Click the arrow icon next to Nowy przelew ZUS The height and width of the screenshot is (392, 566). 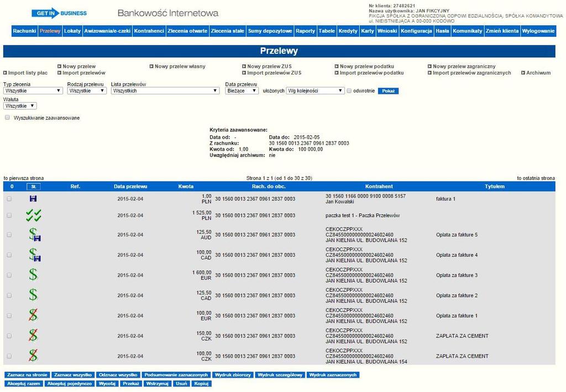pos(244,66)
